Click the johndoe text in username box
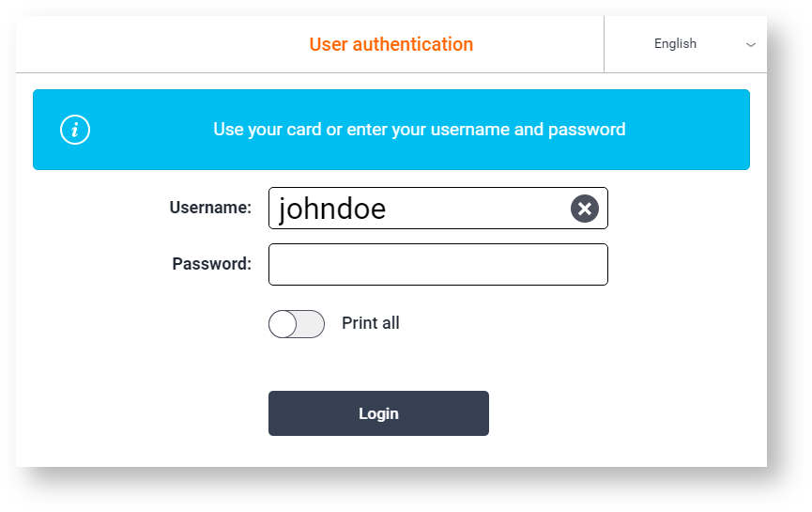Viewport: 812px width, 512px height. (332, 209)
